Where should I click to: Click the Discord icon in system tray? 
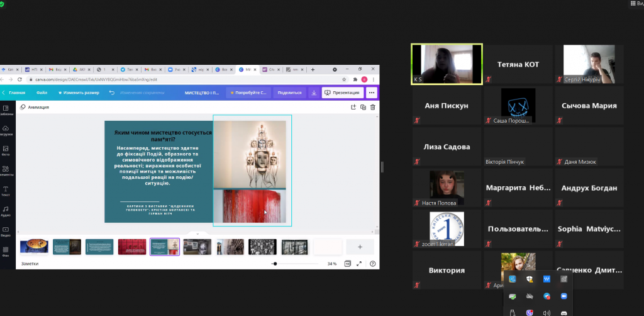pyautogui.click(x=564, y=313)
